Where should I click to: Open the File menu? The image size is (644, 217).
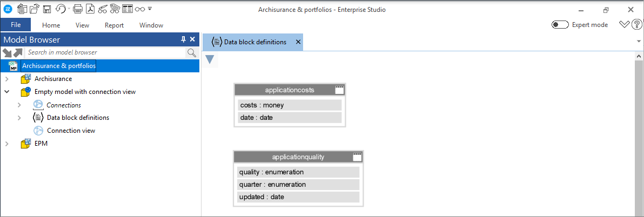point(16,25)
